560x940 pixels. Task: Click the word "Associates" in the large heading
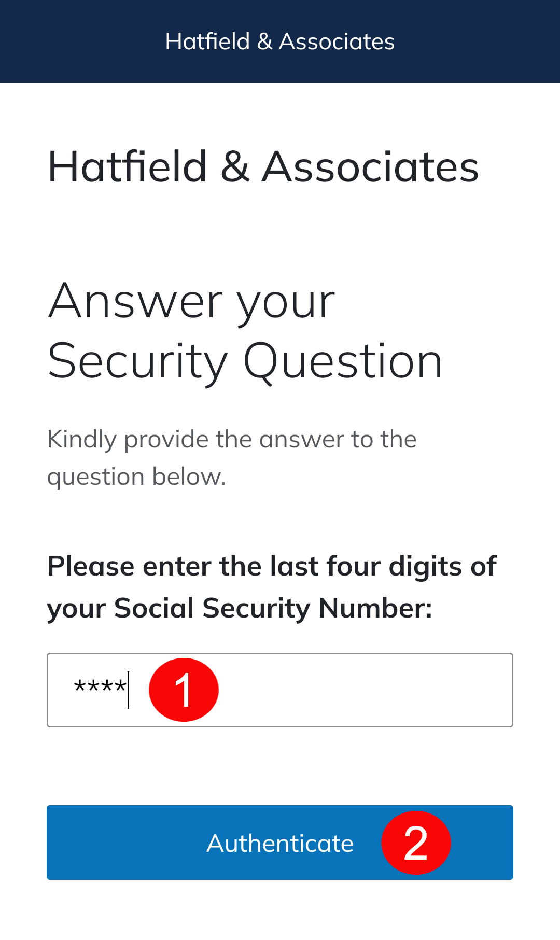click(370, 167)
